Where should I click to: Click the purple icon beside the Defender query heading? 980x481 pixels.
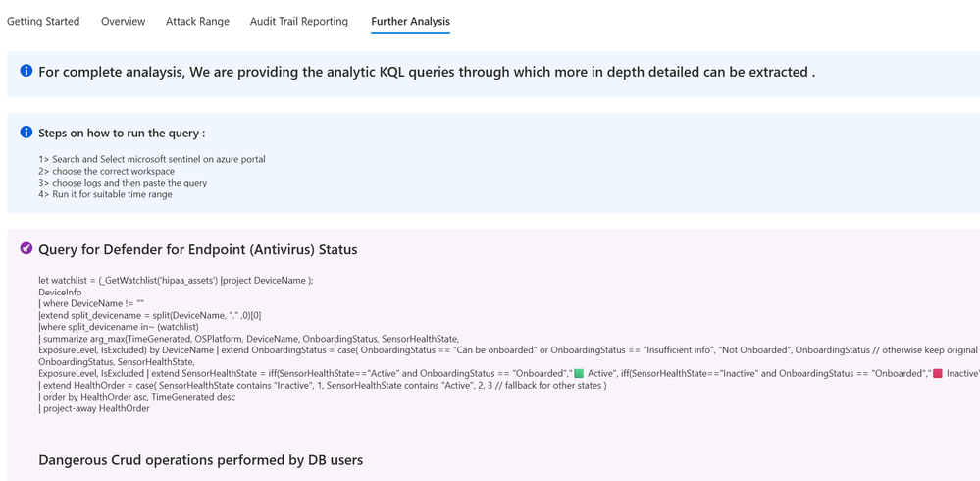26,248
